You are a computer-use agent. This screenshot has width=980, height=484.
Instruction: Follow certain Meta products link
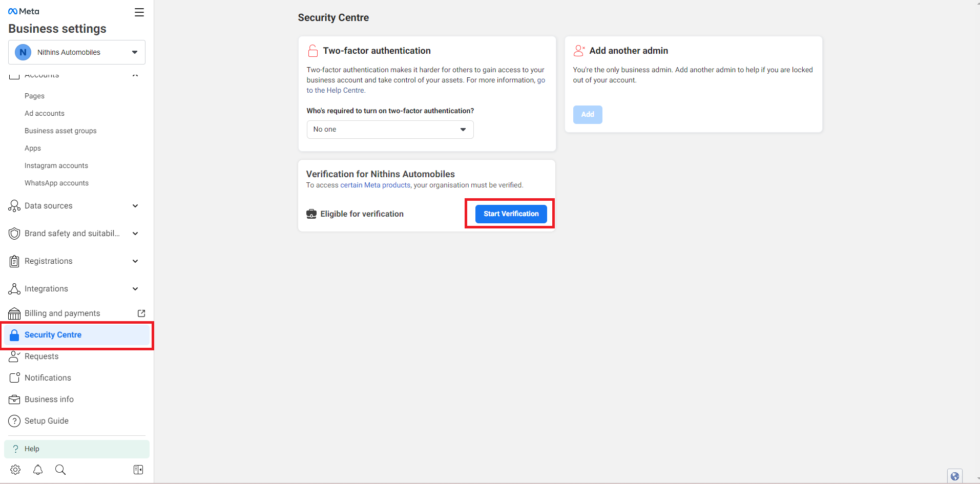click(376, 185)
